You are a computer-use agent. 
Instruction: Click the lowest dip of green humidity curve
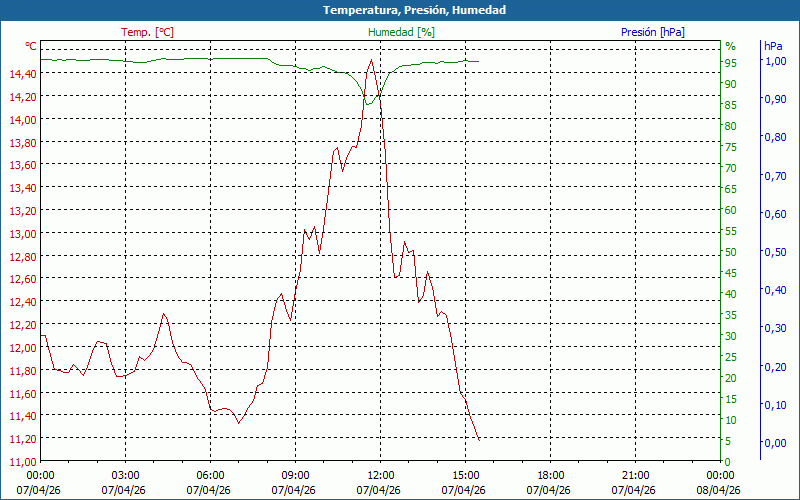(368, 104)
